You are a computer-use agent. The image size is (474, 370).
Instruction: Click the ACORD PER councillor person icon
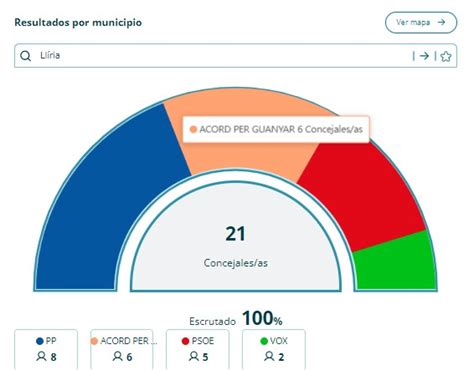pyautogui.click(x=117, y=356)
